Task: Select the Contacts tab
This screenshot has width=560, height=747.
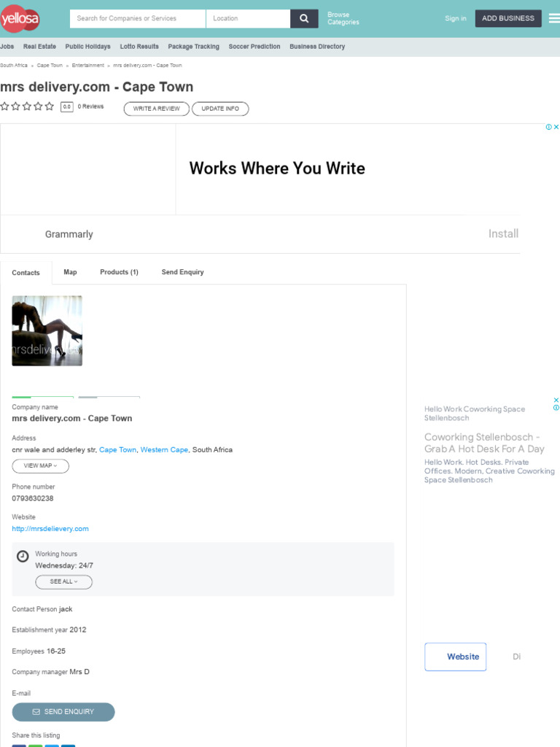Action: point(26,273)
